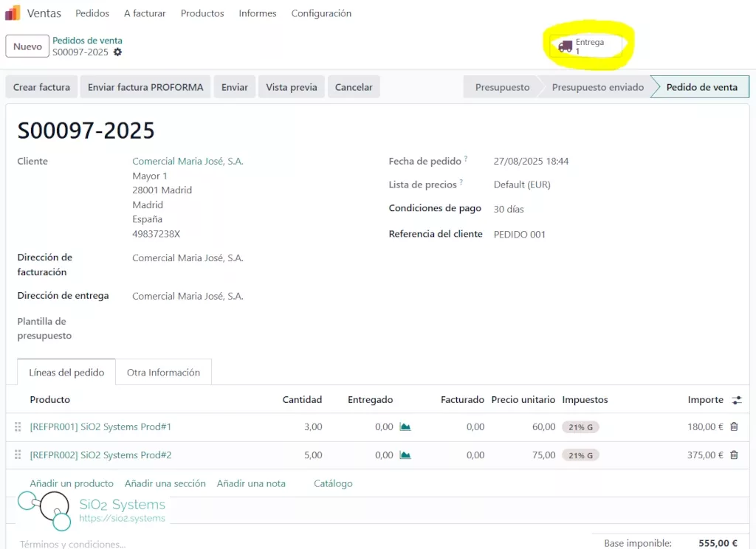Delete the SiO2 Systems Prod#1 line
Image resolution: width=756 pixels, height=549 pixels.
coord(733,427)
